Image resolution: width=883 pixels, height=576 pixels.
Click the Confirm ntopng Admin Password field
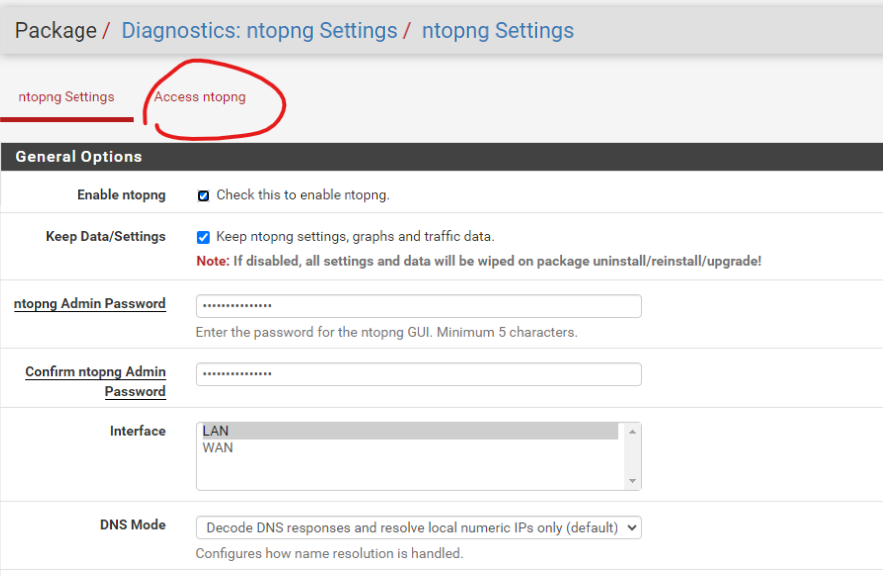[418, 374]
